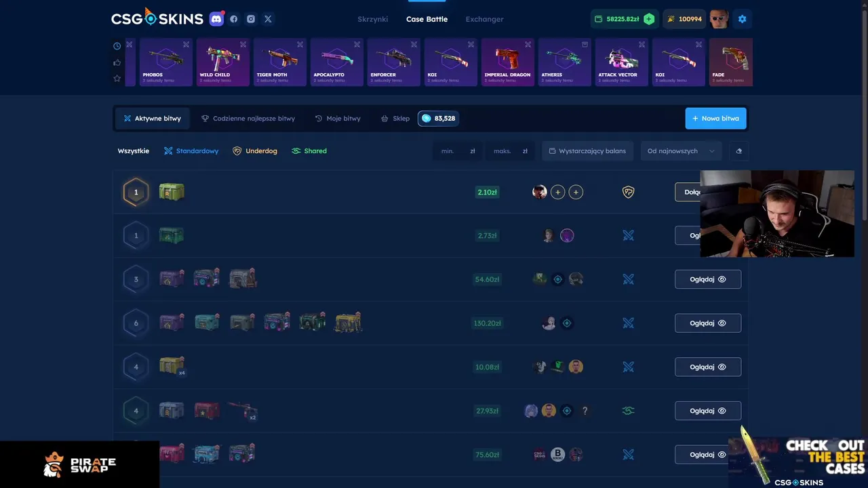This screenshot has height=488, width=868.
Task: Filter by Standardowy battle mode
Action: 191,150
